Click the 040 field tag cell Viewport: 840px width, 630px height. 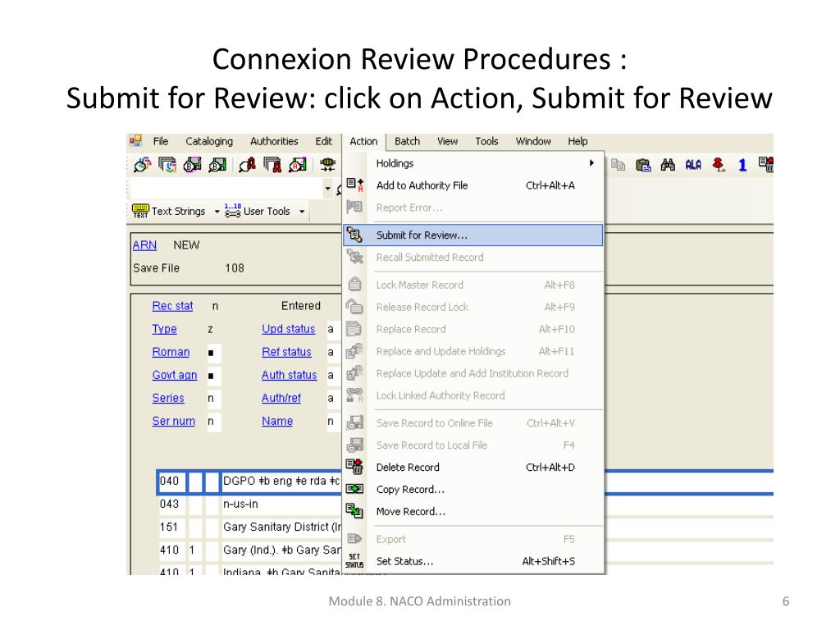(x=172, y=481)
